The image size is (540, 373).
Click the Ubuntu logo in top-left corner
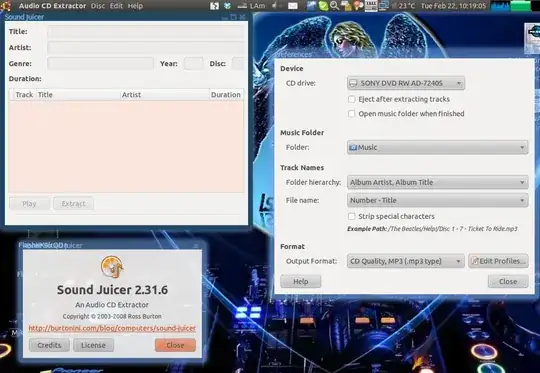coord(6,6)
